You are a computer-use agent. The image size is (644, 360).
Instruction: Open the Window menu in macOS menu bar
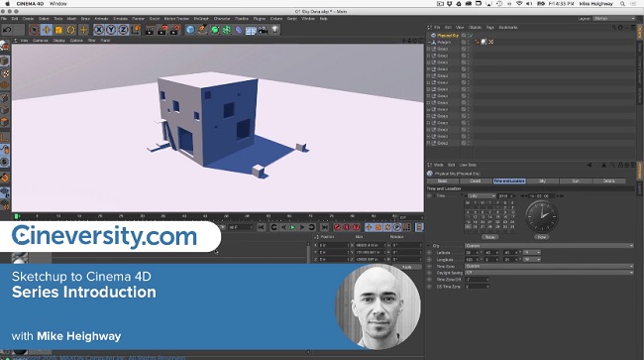[57, 4]
